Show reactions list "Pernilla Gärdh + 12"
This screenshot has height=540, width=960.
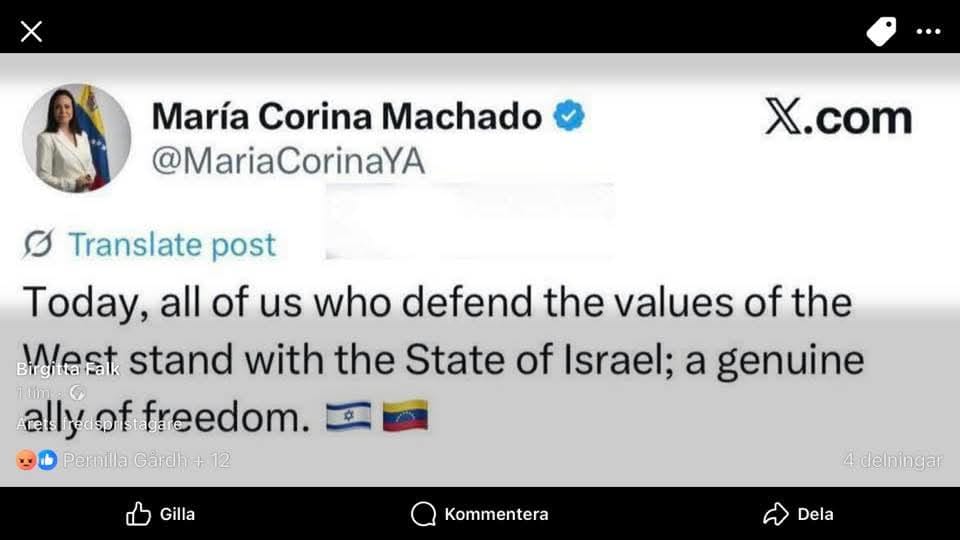pyautogui.click(x=146, y=460)
